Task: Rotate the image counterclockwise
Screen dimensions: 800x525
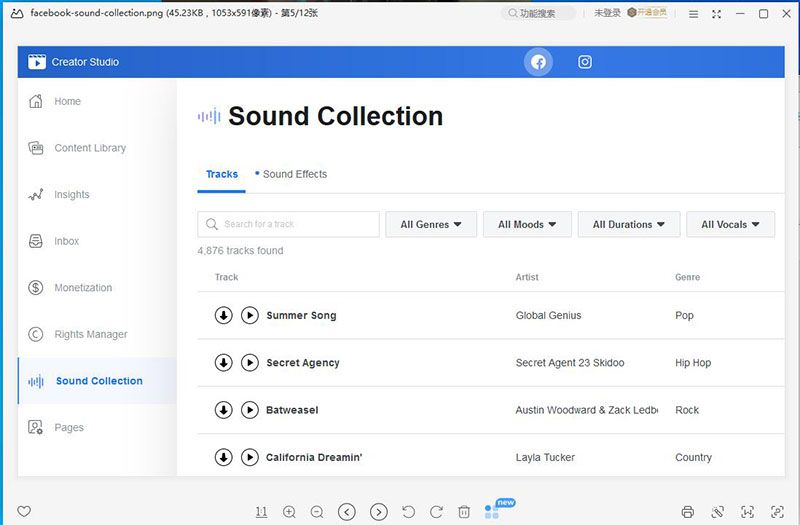Action: [x=408, y=511]
